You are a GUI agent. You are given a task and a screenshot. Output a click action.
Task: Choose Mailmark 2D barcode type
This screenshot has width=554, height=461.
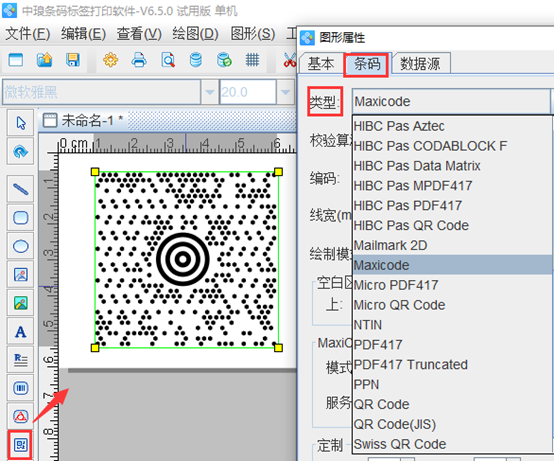tap(452, 245)
